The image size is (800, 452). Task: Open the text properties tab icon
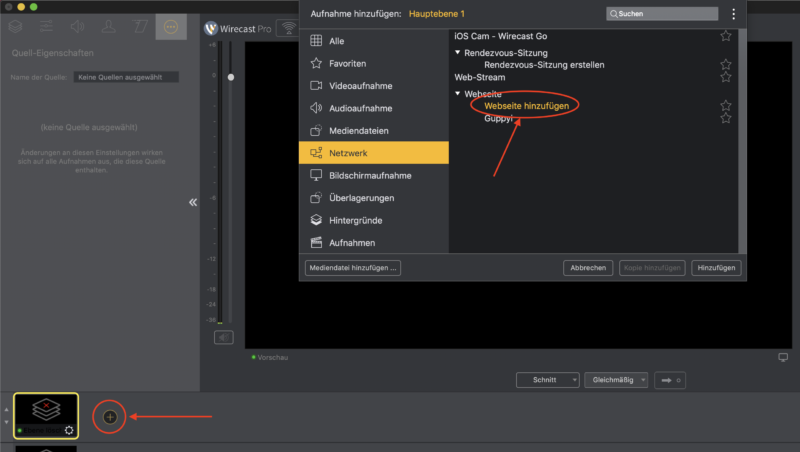pyautogui.click(x=140, y=26)
